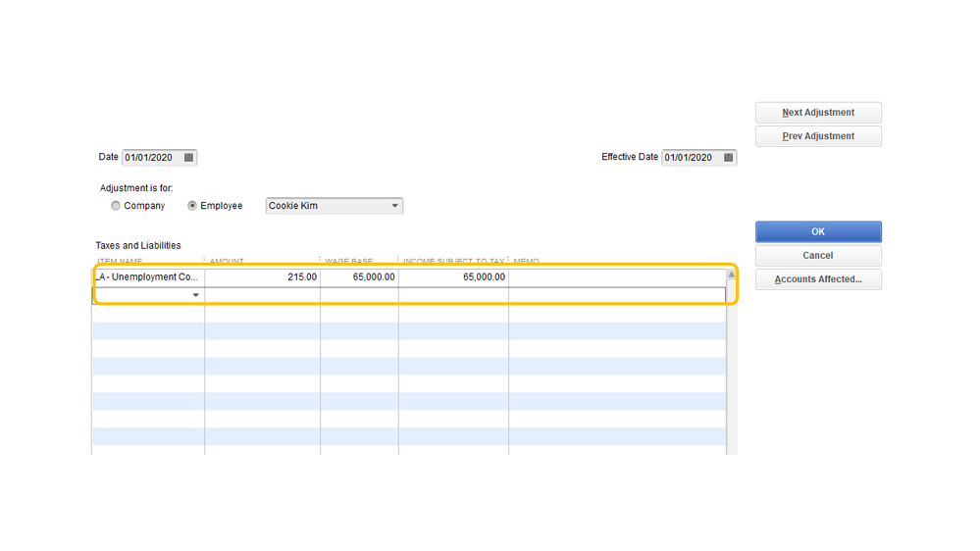Open the Cookie Kim employee dropdown
The width and height of the screenshot is (980, 551).
click(335, 206)
